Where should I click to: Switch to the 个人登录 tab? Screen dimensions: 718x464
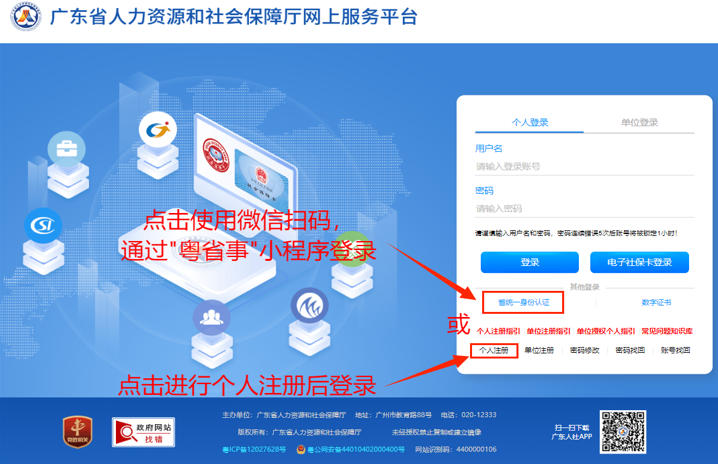[x=529, y=122]
